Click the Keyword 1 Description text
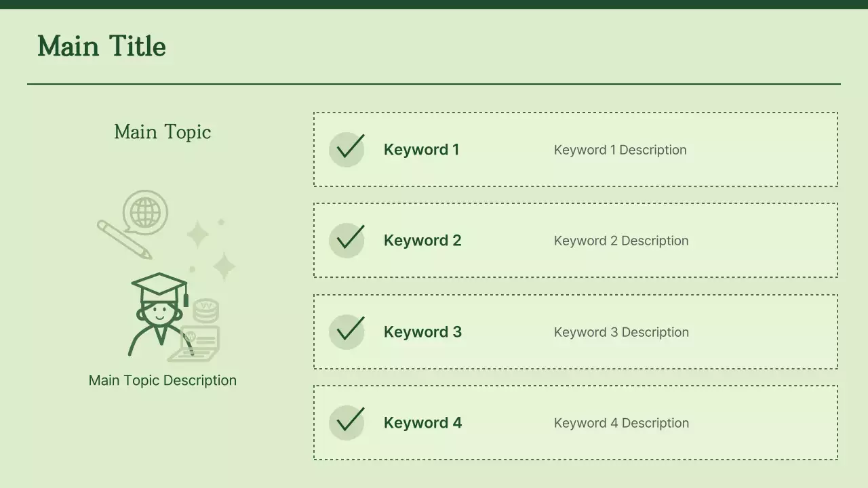 [620, 150]
